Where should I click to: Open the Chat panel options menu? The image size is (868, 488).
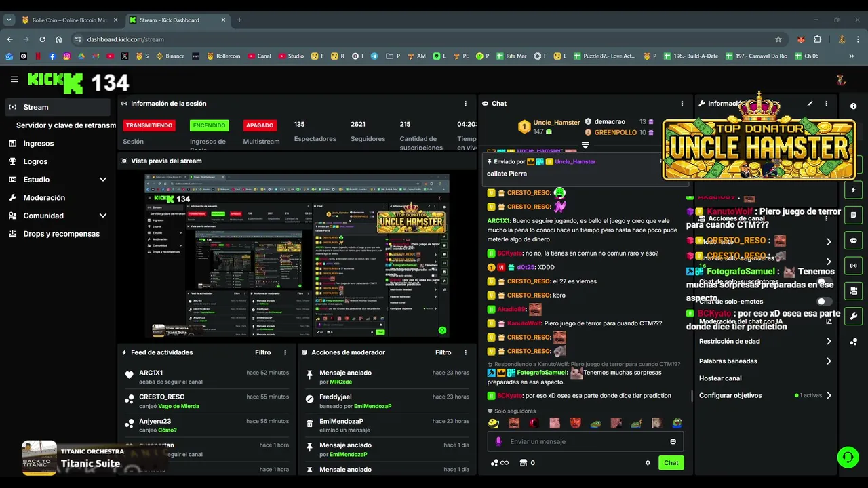point(682,104)
